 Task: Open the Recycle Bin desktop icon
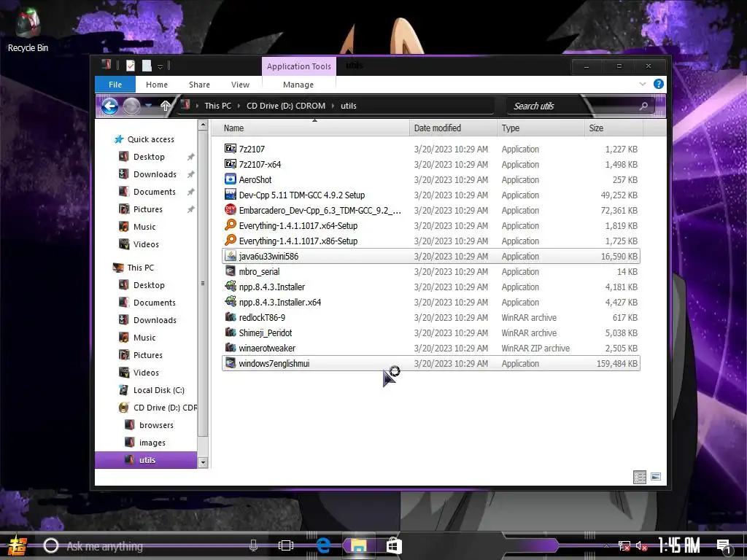pos(28,31)
